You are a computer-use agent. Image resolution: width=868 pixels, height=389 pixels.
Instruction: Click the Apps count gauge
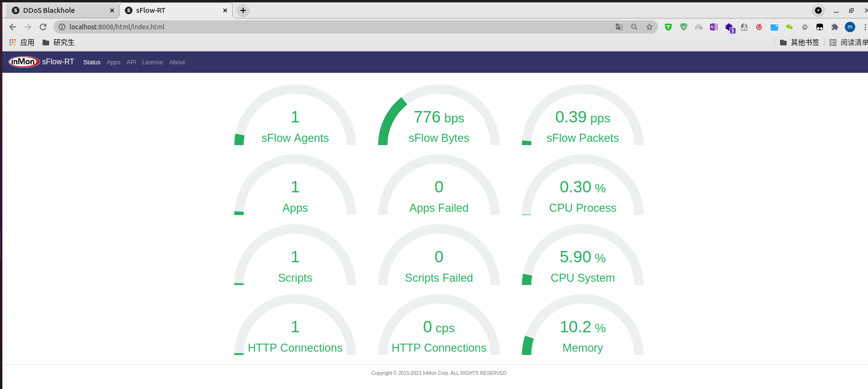click(295, 185)
